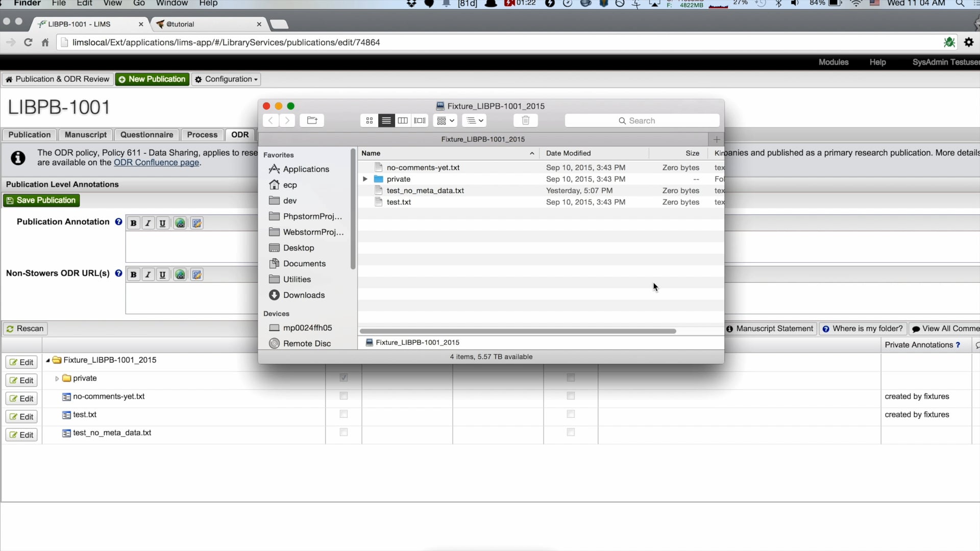Toggle first checkbox in test.txt row
The width and height of the screenshot is (980, 551).
pos(344,414)
